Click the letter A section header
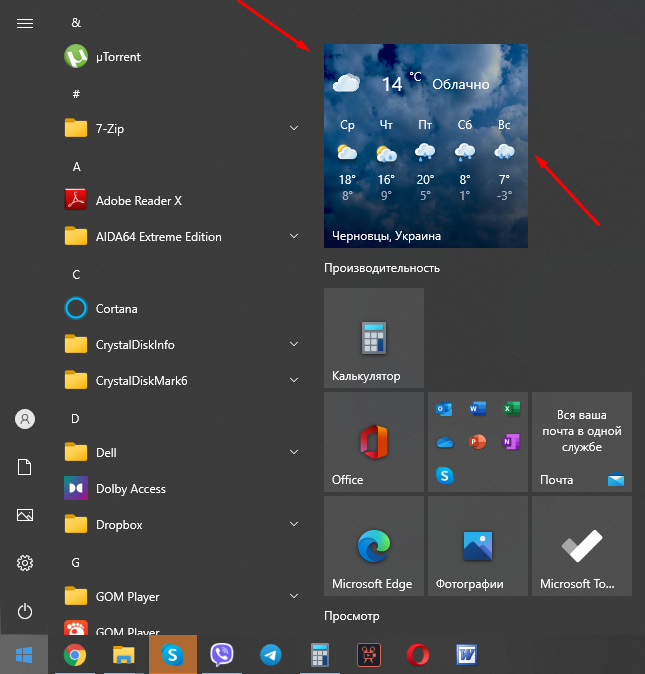This screenshot has width=645, height=674. (x=77, y=166)
